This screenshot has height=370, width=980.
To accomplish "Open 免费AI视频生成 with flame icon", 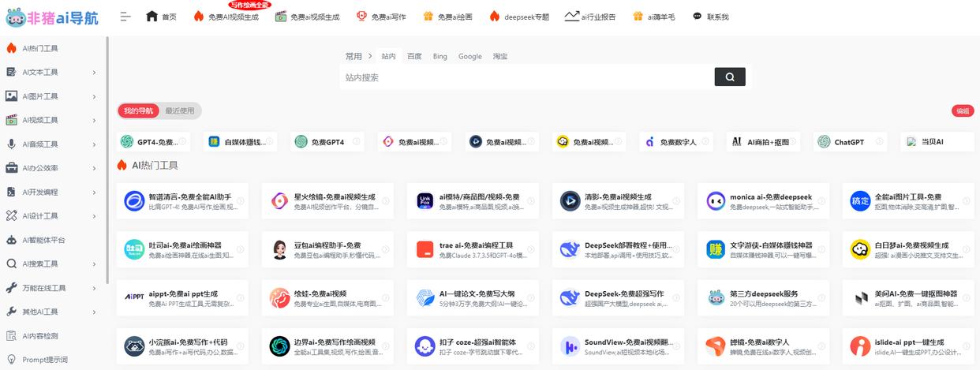I will tap(226, 17).
